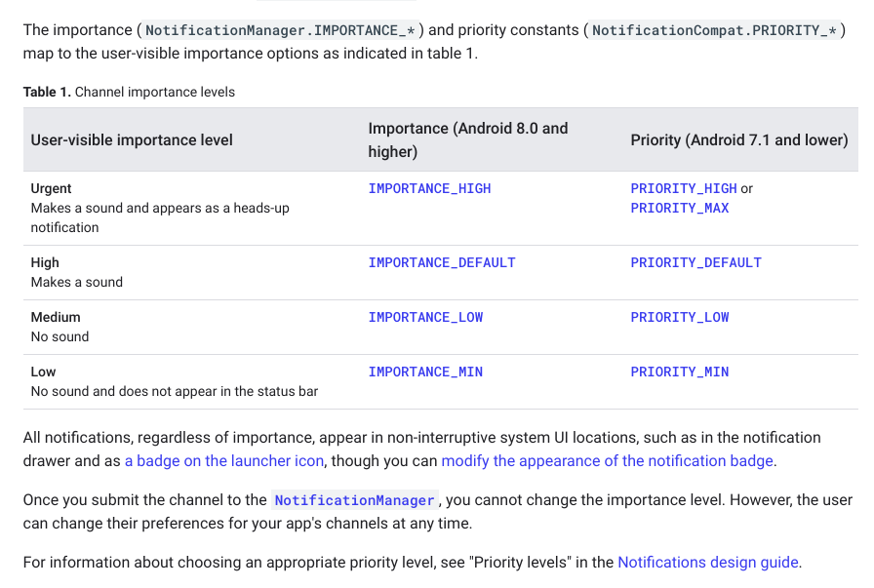Click the "User-visible importance level" column header

132,140
